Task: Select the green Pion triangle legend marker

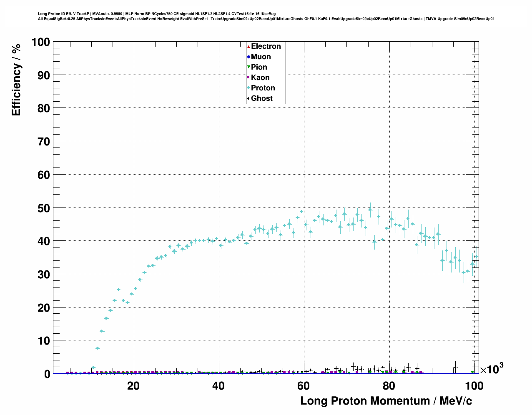Action: (x=248, y=67)
